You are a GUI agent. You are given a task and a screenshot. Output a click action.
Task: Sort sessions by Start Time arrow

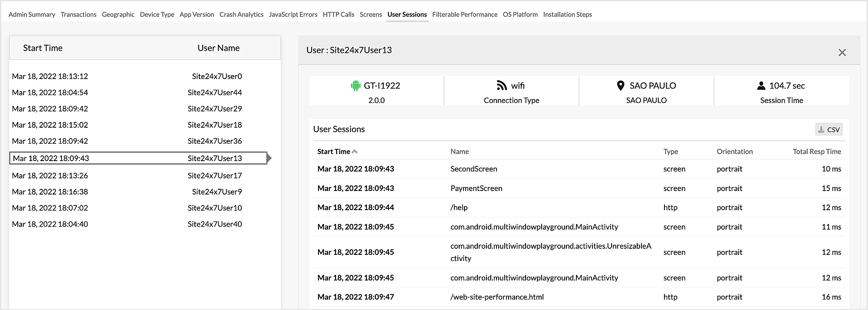click(x=355, y=152)
